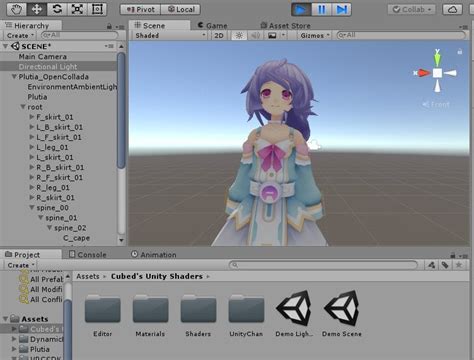Open scene effects dropdown arrow
This screenshot has height=360, width=474.
283,35
